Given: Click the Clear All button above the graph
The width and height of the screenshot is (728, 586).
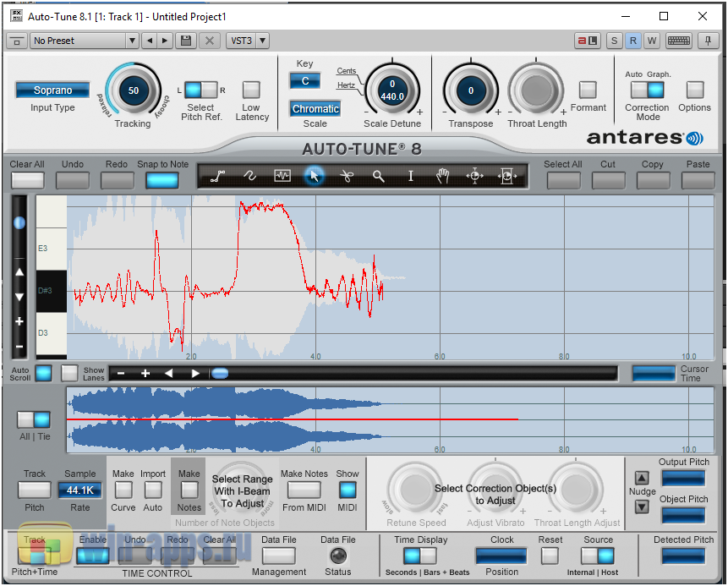Looking at the screenshot, I should tap(27, 181).
